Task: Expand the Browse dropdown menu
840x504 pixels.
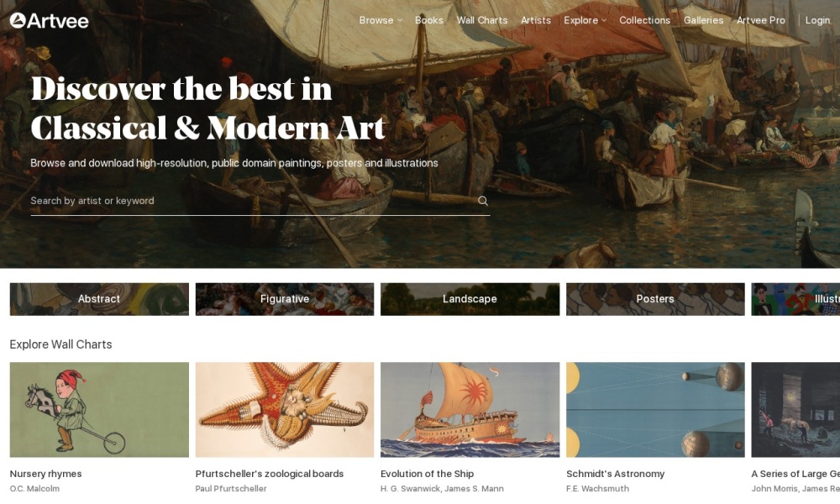Action: pos(381,20)
